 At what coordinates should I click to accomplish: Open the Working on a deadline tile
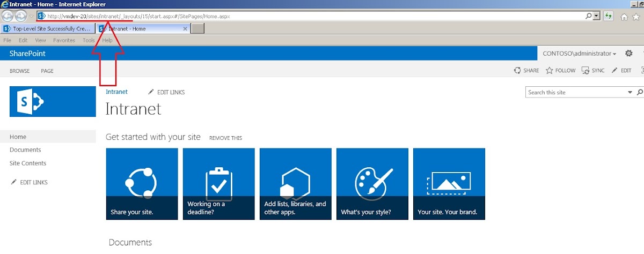coord(218,184)
